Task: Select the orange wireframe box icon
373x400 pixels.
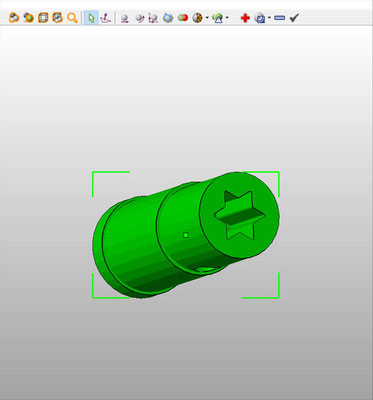Action: [43, 18]
